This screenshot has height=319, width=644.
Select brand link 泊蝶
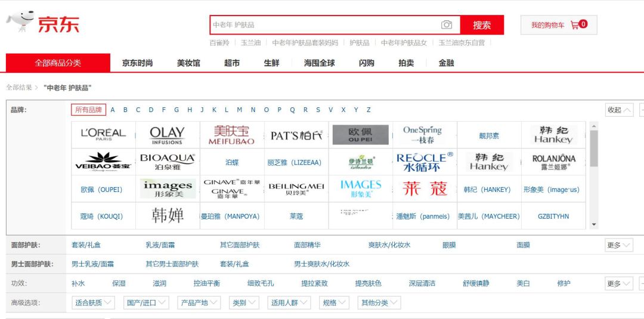[232, 163]
